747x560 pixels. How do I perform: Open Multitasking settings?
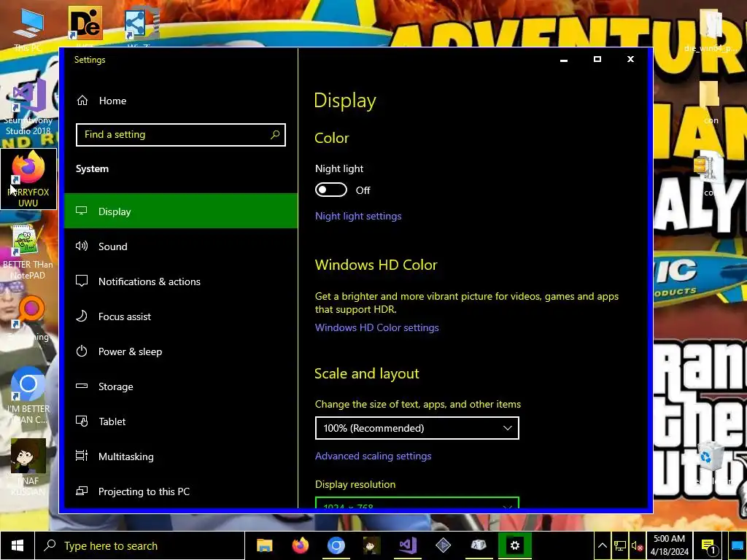[x=181, y=456]
